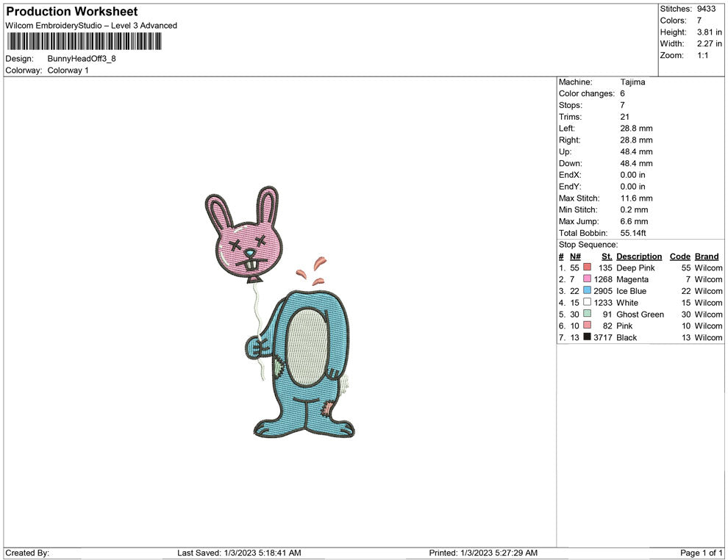The width and height of the screenshot is (728, 560).
Task: Click the Page 1 of 1 indicator
Action: click(702, 553)
